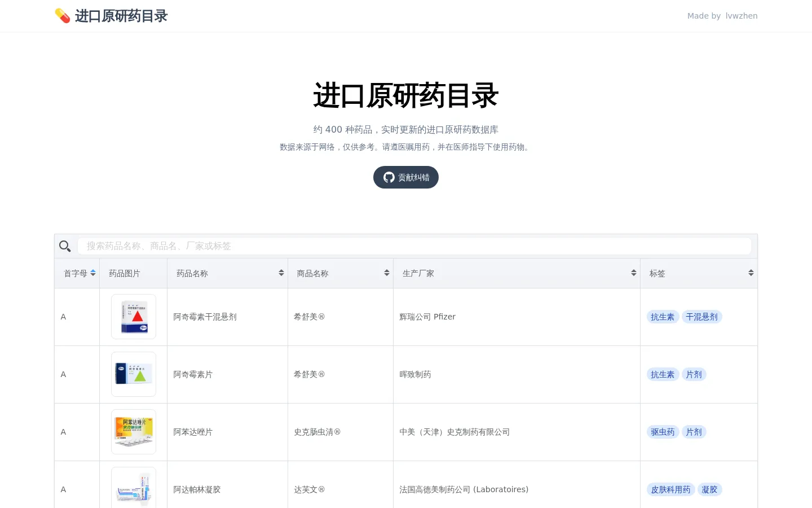
Task: Click 抗生素 tag in 阿奇霉素干混悬剂 row
Action: coord(663,317)
